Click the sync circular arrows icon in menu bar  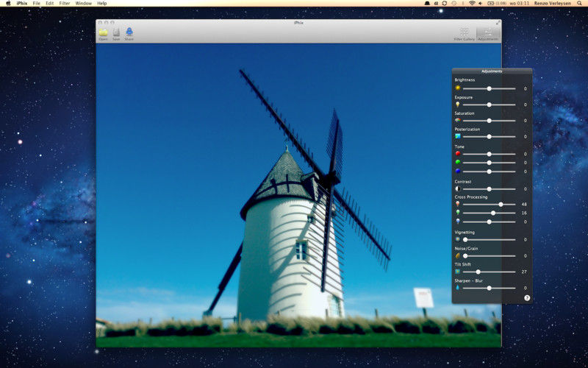coord(445,3)
